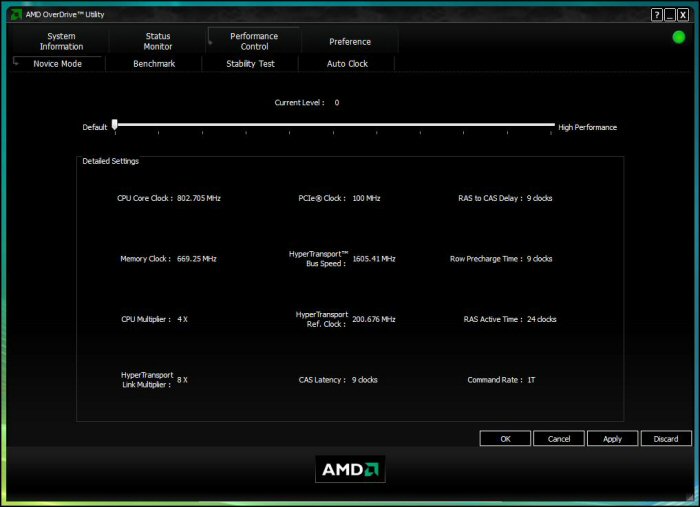This screenshot has height=507, width=700.
Task: Click the CAS Latency value 9 clocks
Action: pos(364,380)
